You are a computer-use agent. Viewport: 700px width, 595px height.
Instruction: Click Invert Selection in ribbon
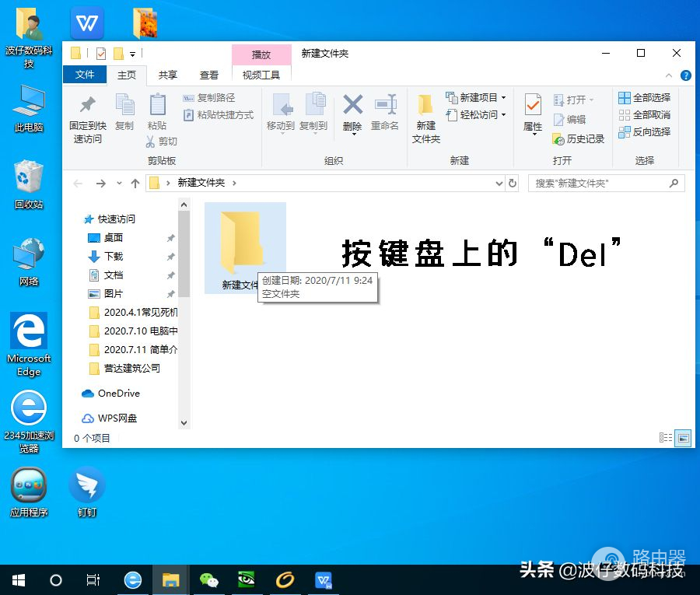(644, 132)
